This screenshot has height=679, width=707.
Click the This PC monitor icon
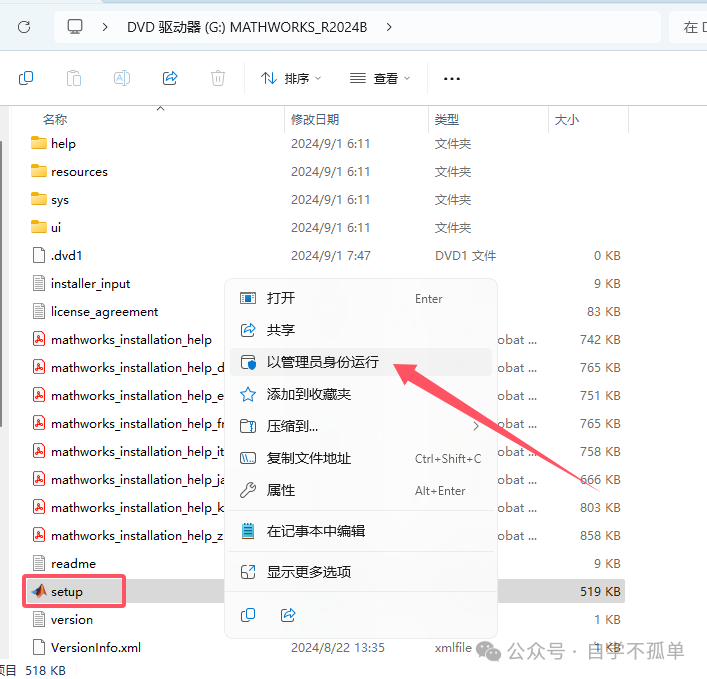(x=75, y=27)
